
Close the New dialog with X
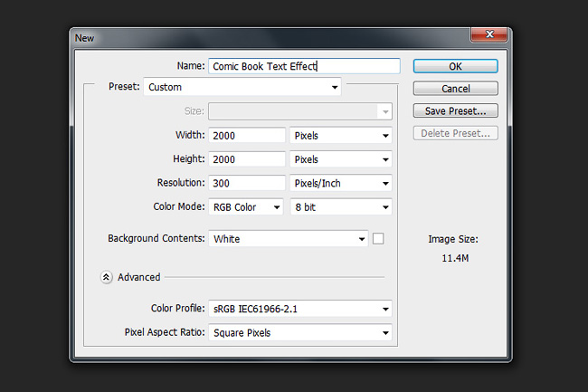(x=489, y=34)
